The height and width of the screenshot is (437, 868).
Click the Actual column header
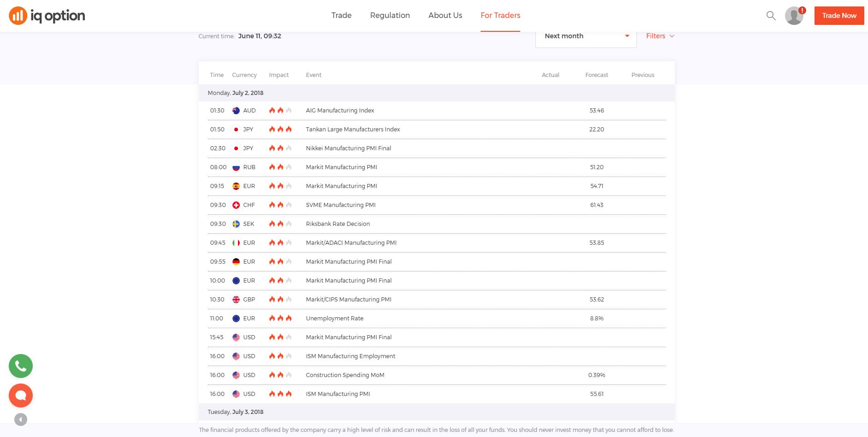pyautogui.click(x=551, y=75)
